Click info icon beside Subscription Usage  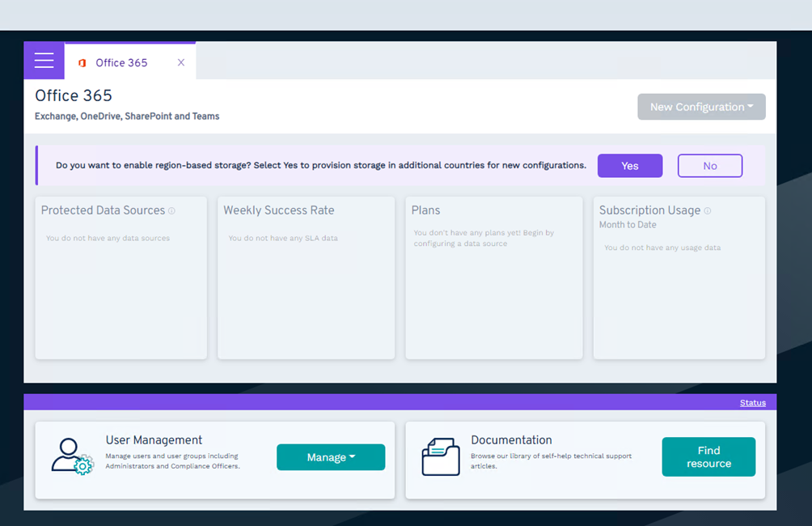click(708, 211)
